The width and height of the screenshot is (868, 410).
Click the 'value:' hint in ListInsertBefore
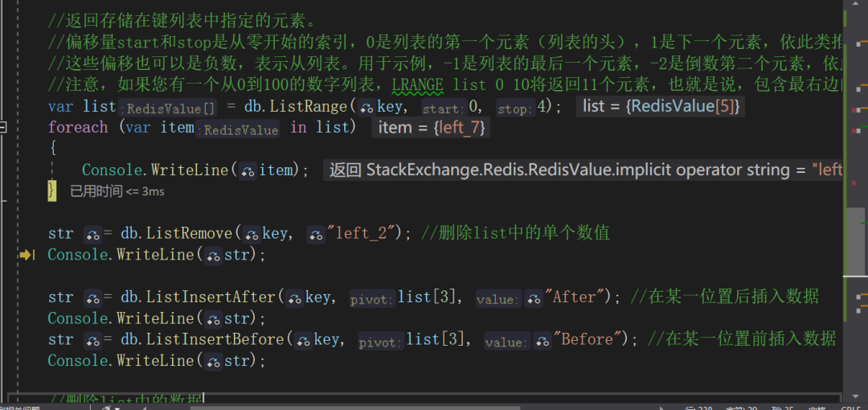tap(508, 341)
